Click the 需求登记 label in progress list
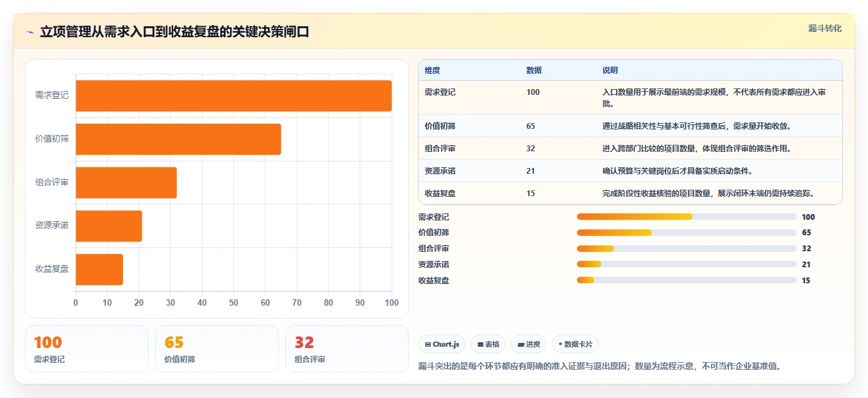The image size is (868, 398). coord(434,217)
